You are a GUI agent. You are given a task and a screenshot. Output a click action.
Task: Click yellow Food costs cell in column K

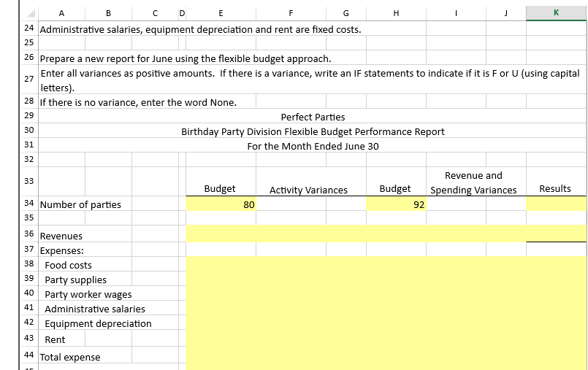(557, 264)
